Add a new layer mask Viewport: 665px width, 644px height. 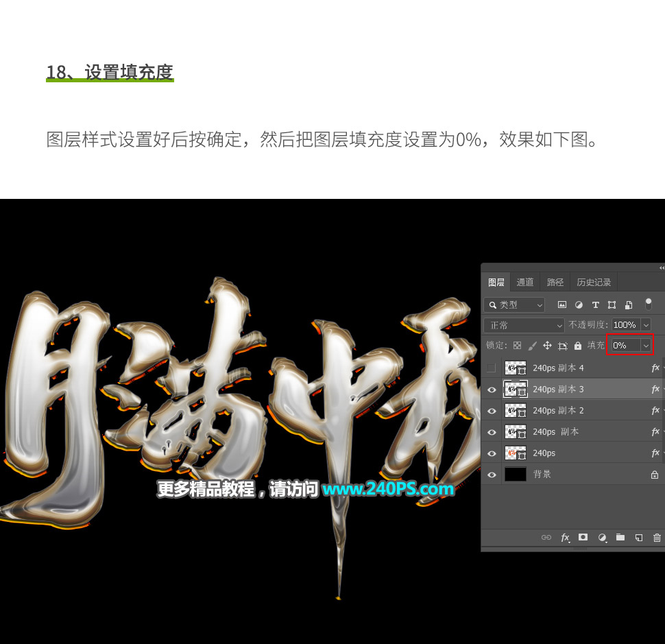click(583, 537)
